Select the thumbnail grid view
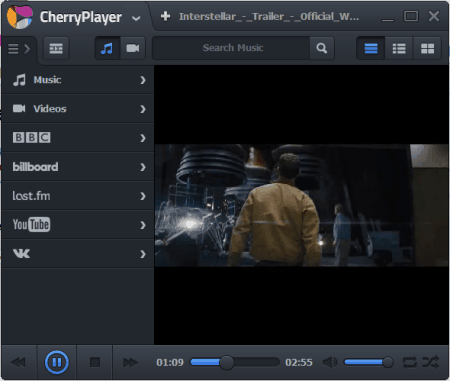450x381 pixels. pos(427,48)
